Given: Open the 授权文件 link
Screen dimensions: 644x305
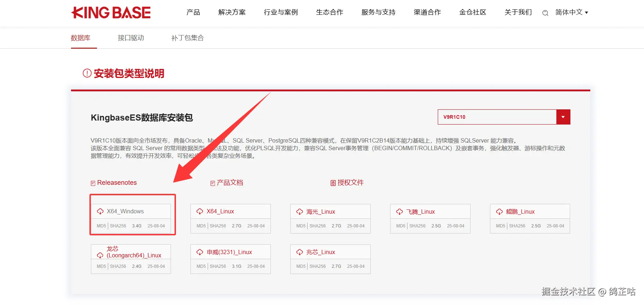Looking at the screenshot, I should [x=350, y=183].
